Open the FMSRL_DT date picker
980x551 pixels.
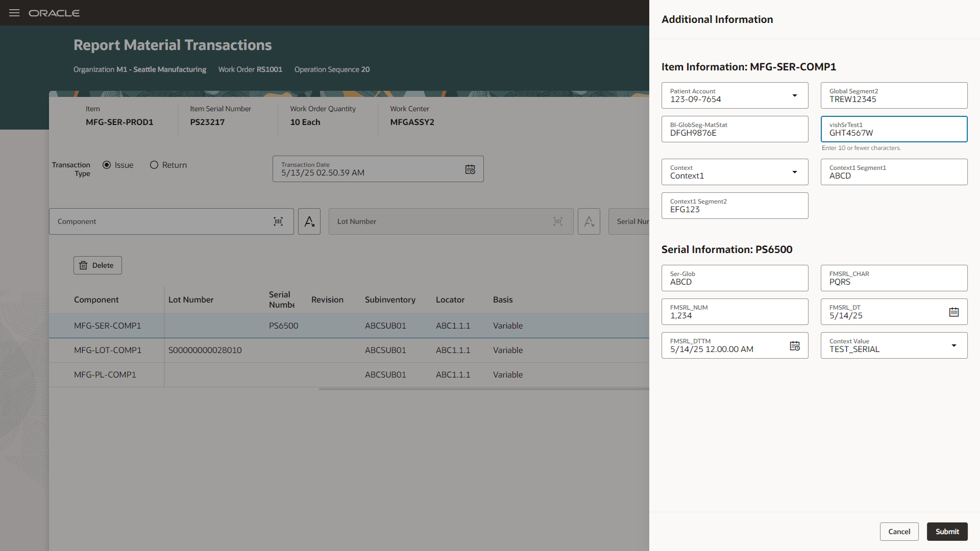[954, 312]
